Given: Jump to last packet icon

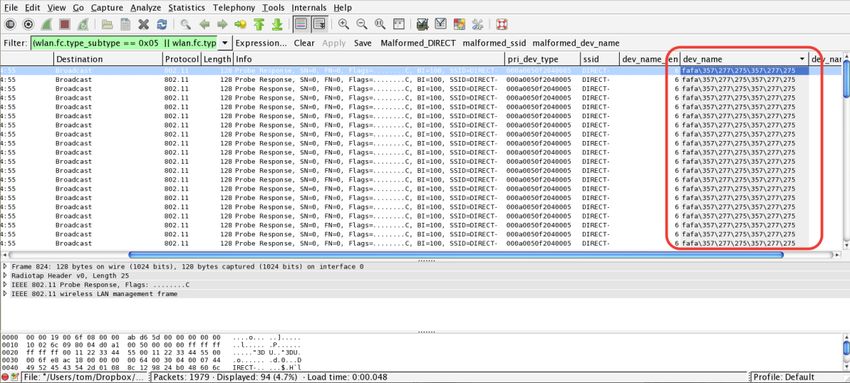Looking at the screenshot, I should coord(277,24).
